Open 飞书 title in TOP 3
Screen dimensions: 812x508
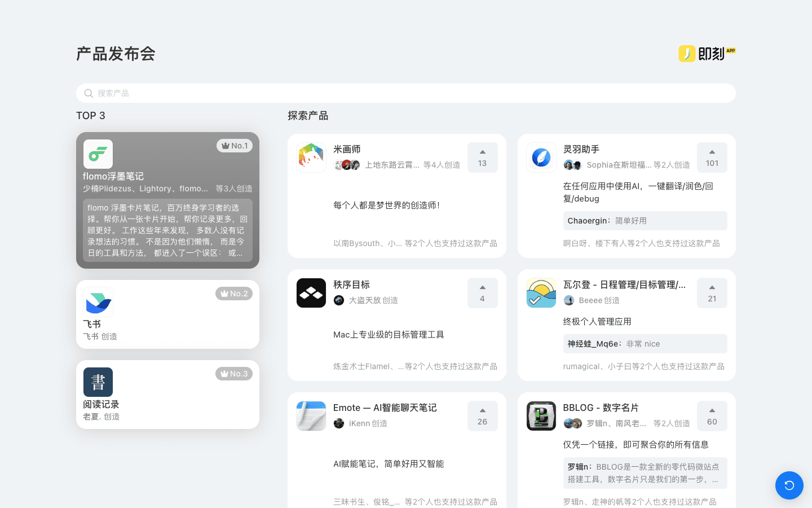point(92,324)
